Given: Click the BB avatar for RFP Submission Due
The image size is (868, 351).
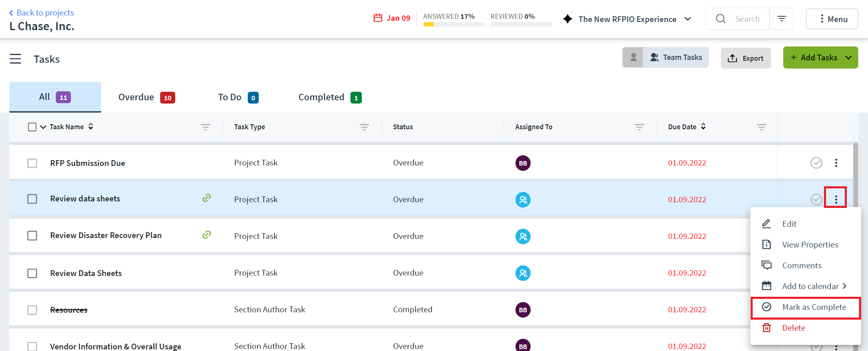Looking at the screenshot, I should click(x=523, y=163).
